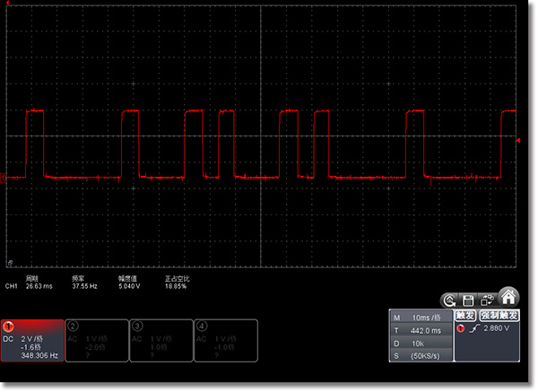Click channel 4 offset -1.0格 value
The width and height of the screenshot is (538, 392).
[x=224, y=349]
